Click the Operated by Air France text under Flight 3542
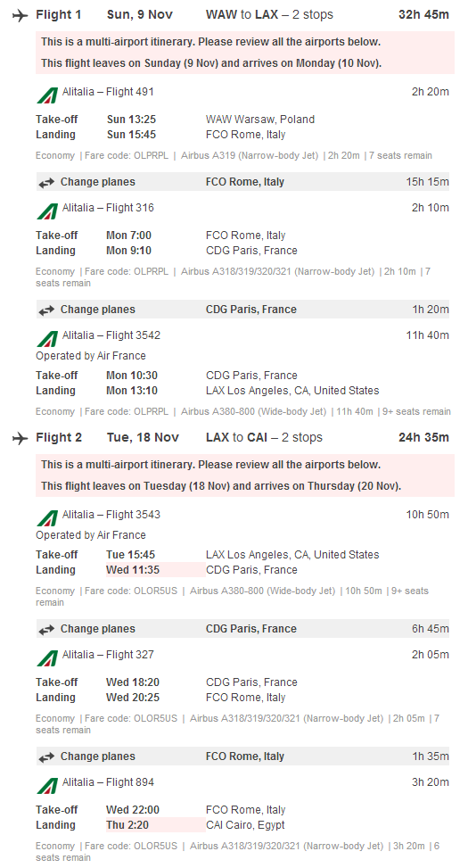 pos(91,356)
